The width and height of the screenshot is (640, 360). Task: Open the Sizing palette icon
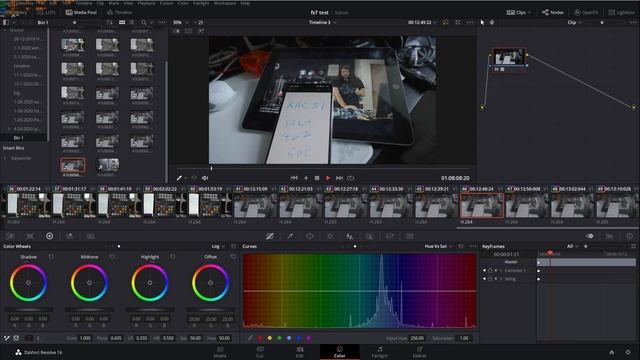(390, 236)
